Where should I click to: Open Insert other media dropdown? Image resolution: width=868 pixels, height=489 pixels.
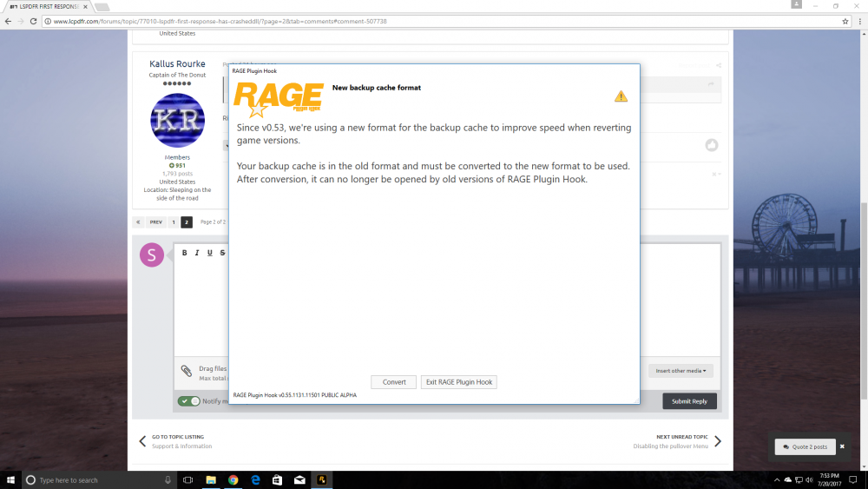pos(681,371)
